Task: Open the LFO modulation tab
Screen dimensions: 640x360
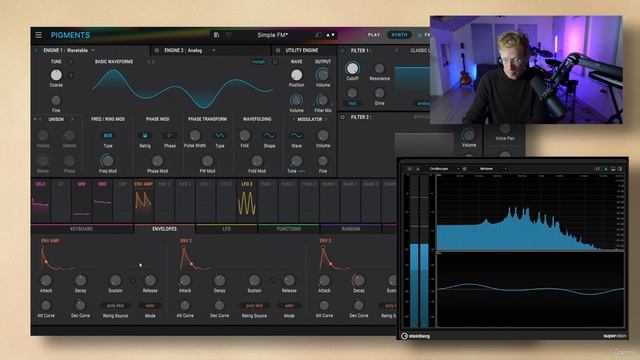Action: [x=227, y=229]
